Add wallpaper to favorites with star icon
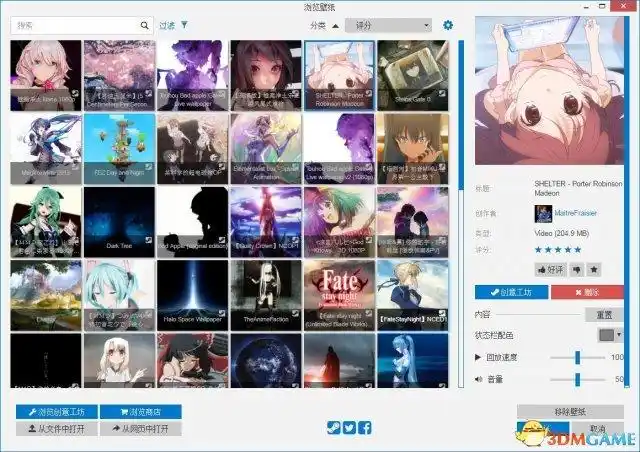This screenshot has height=452, width=640. [594, 269]
